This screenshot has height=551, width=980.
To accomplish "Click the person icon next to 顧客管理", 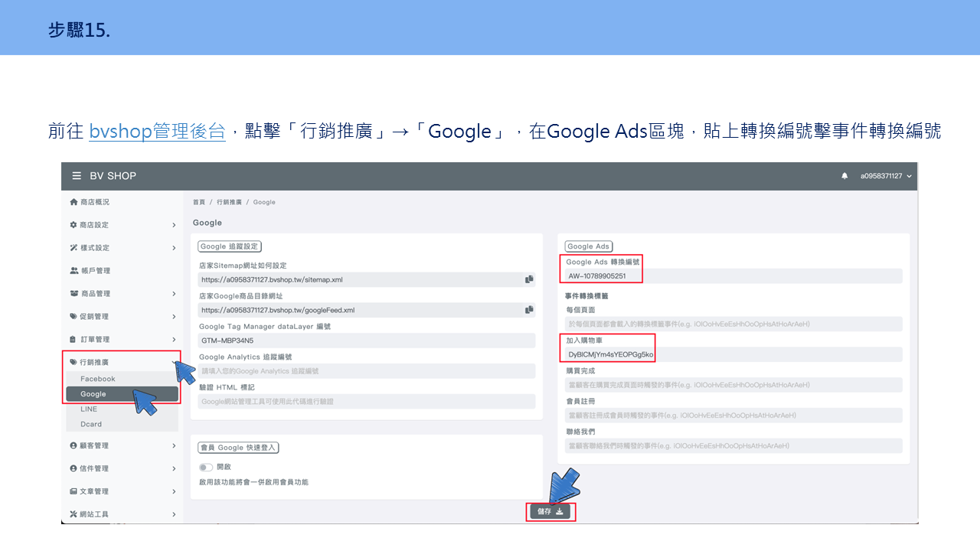I will pos(73,445).
